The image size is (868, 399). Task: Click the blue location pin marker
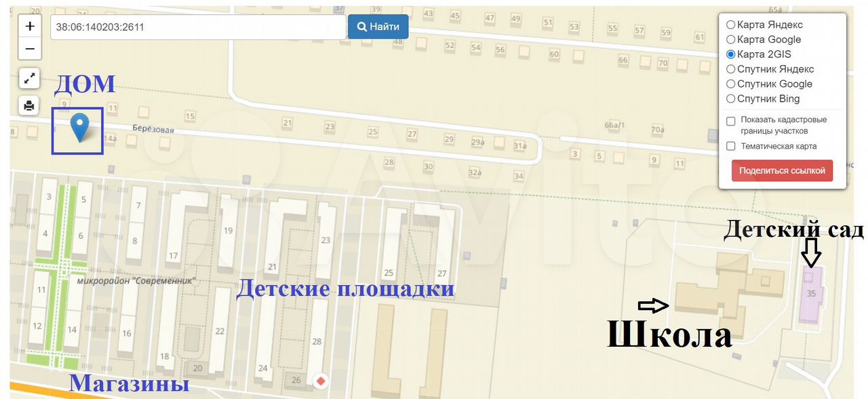(x=80, y=127)
